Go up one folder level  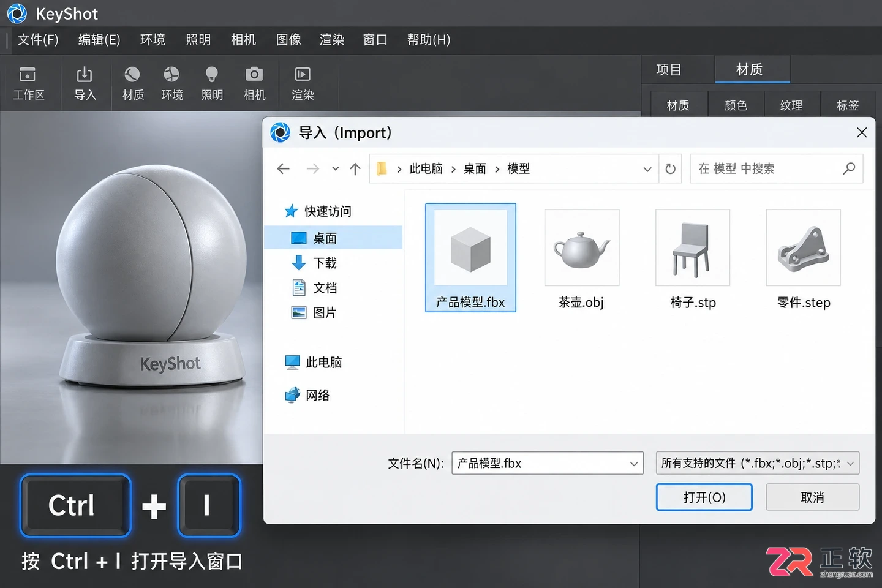[x=355, y=168]
